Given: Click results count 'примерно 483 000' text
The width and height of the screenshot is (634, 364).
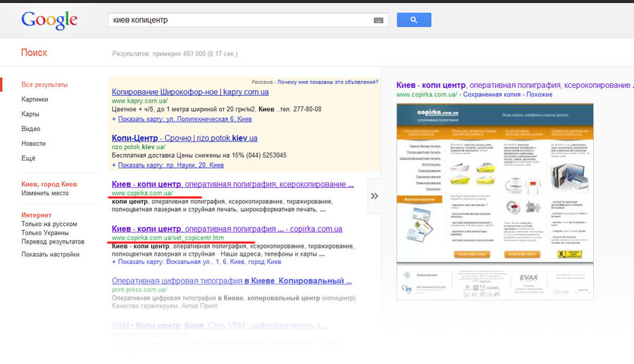Looking at the screenshot, I should click(179, 54).
